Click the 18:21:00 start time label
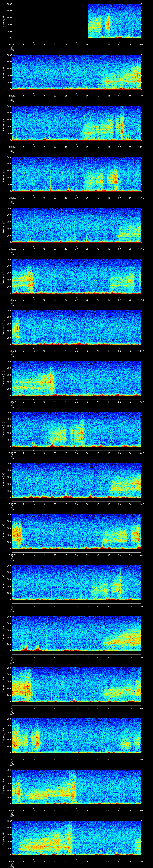Viewport: 153px width, 868px height. 12,657
